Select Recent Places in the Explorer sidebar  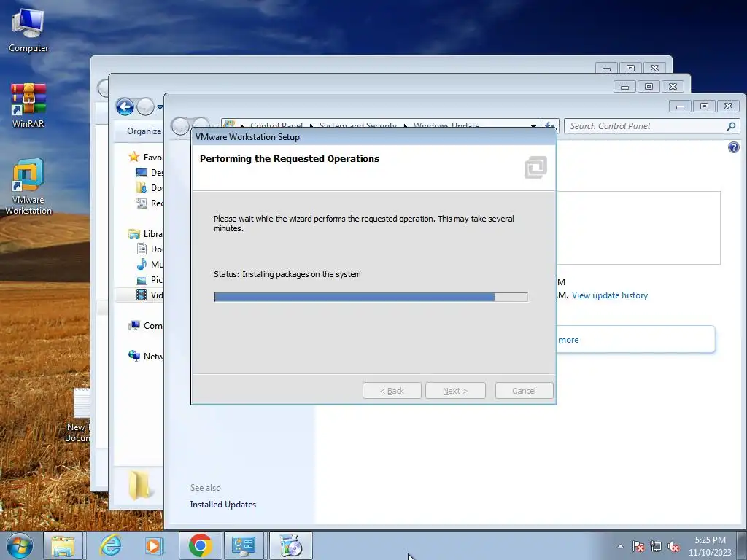point(150,203)
